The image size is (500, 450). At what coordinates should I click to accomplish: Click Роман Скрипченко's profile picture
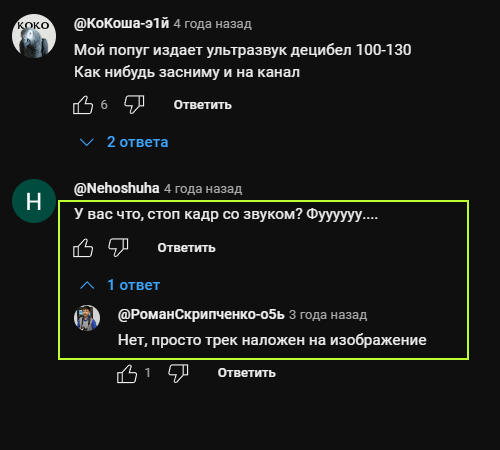click(87, 318)
